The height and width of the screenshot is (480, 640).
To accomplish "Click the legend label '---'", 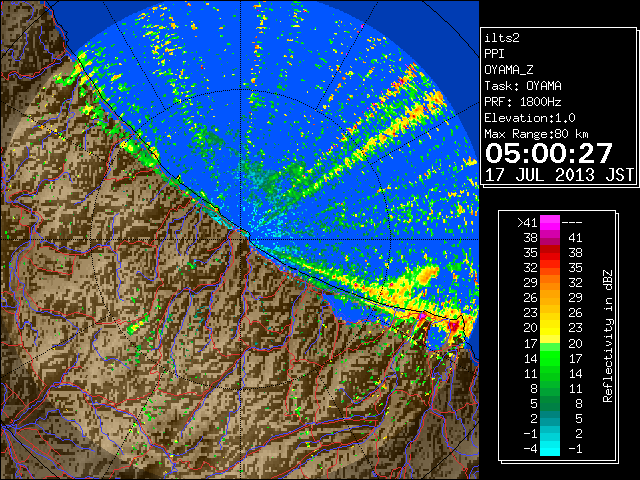I will [572, 222].
